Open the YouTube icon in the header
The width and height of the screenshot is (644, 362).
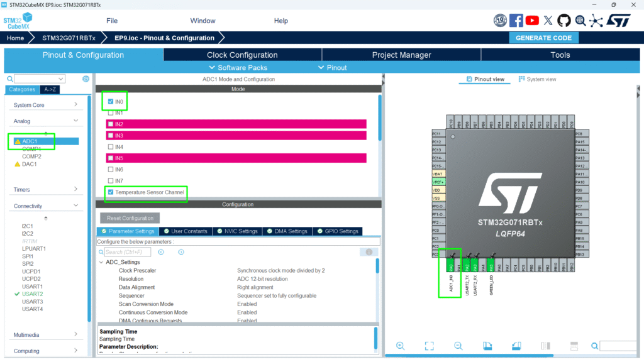point(532,21)
